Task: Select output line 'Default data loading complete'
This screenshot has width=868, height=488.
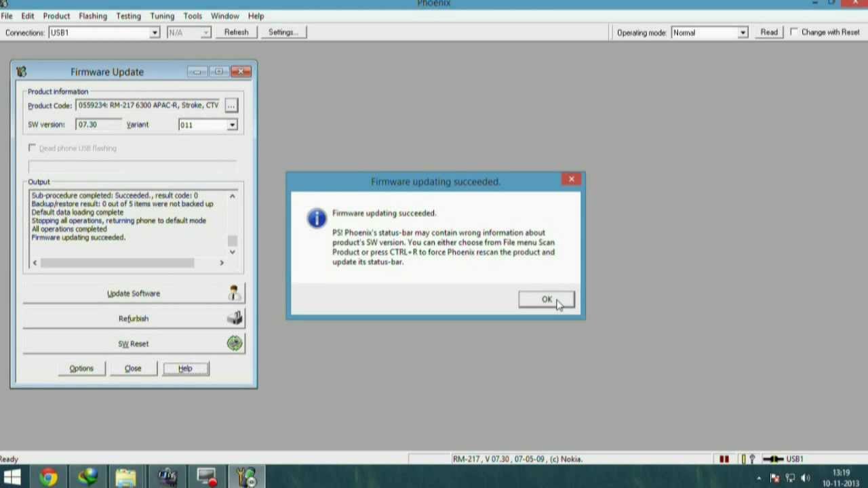Action: click(x=77, y=212)
